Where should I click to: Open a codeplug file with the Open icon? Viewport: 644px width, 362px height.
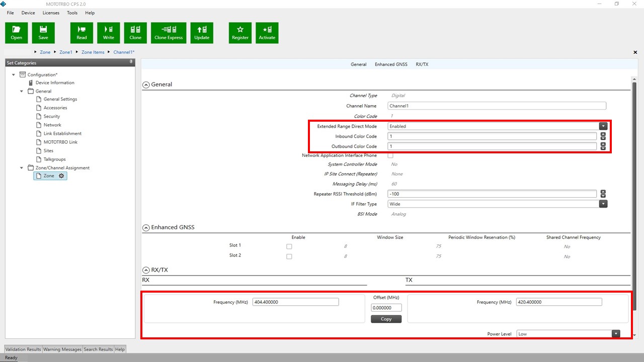[x=16, y=32]
